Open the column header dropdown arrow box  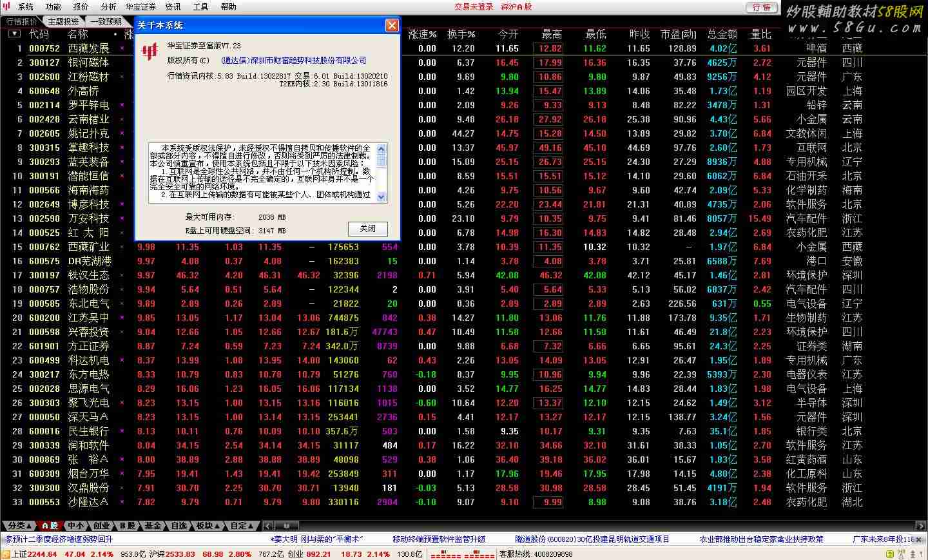pyautogui.click(x=13, y=34)
